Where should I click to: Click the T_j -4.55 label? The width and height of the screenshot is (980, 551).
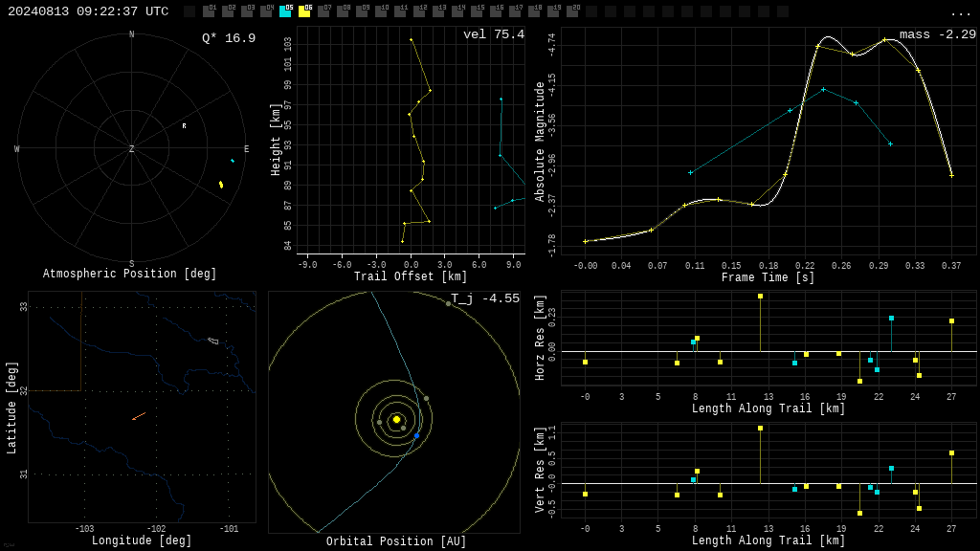pyautogui.click(x=485, y=298)
